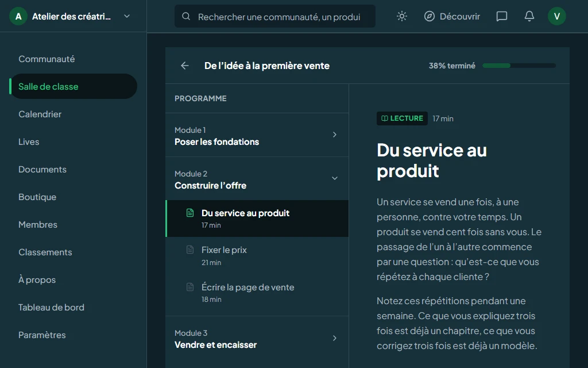Open lesson Fixer le prix
588x368 pixels.
[x=257, y=256]
